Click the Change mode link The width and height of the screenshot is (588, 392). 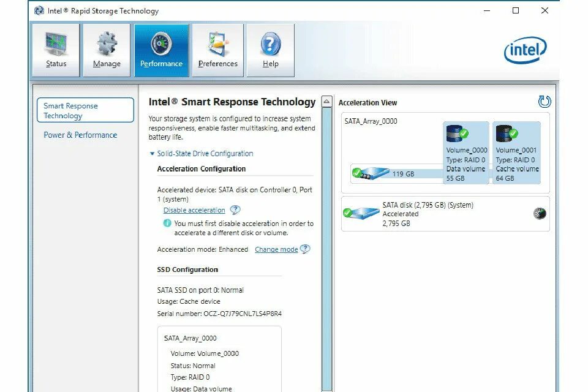[276, 249]
